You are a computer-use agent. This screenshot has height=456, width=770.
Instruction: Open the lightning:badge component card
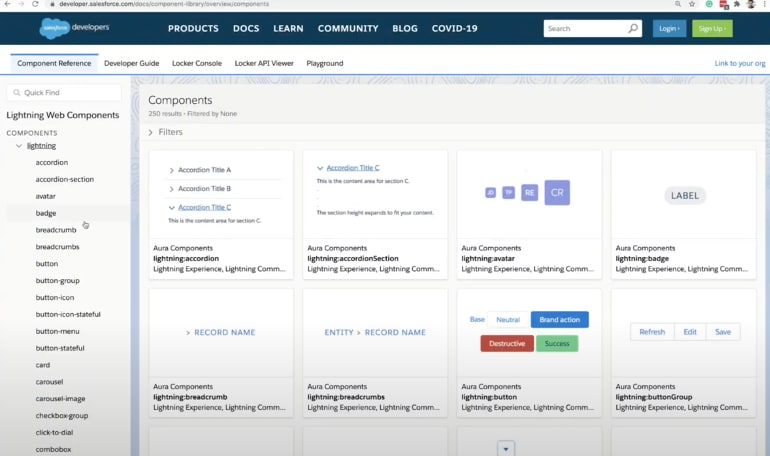coord(684,215)
